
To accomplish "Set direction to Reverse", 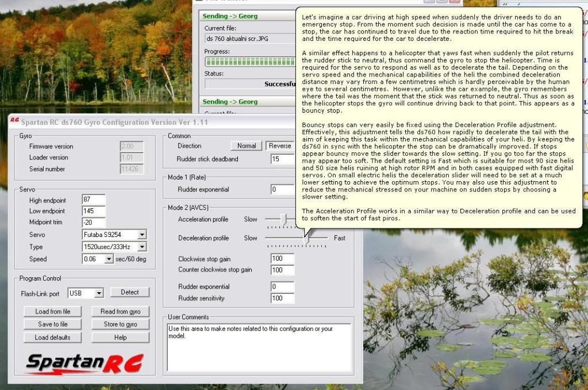I will [279, 146].
